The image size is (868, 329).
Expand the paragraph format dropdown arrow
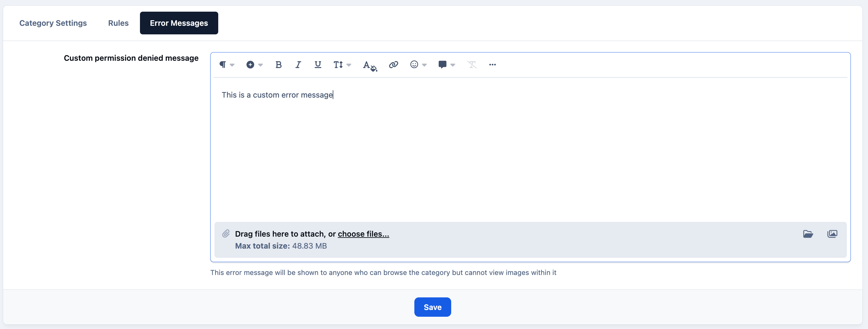[x=232, y=65]
